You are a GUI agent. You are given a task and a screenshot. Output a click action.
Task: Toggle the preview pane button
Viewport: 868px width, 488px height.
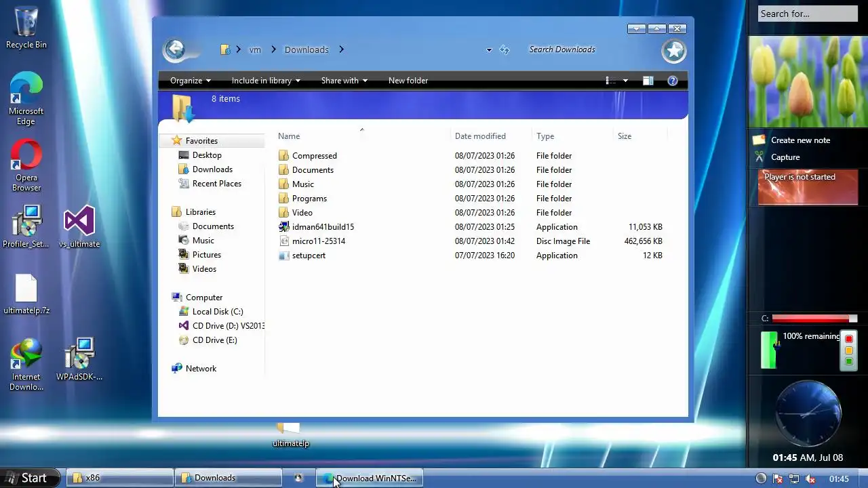tap(648, 81)
